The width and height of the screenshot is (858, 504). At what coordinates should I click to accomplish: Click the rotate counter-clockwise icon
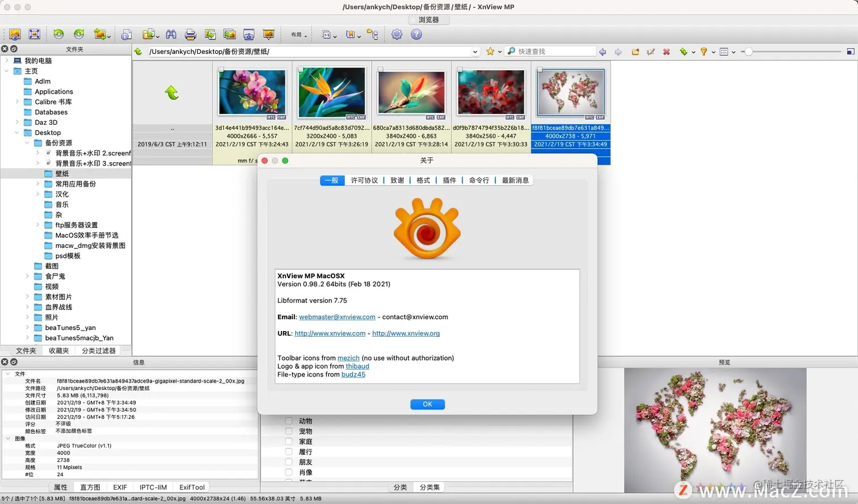coord(58,35)
